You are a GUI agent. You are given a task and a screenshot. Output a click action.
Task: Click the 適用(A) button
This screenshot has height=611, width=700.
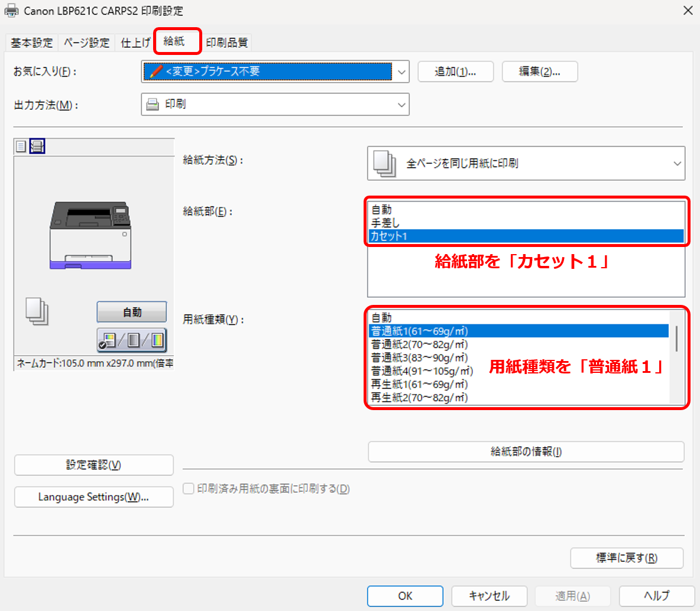(x=573, y=596)
